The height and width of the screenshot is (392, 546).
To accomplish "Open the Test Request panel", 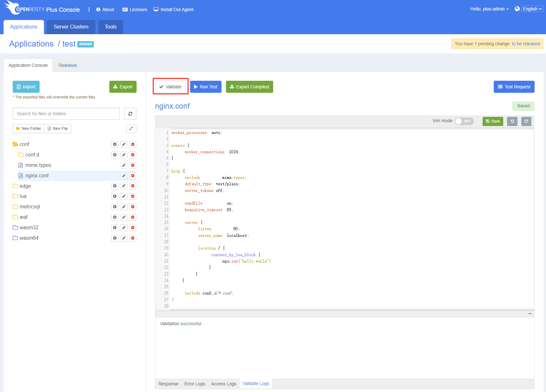I will point(514,87).
